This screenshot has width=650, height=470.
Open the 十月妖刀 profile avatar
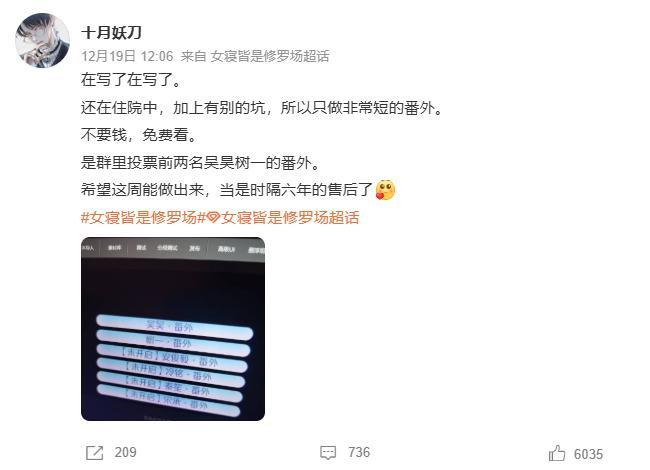click(x=42, y=40)
